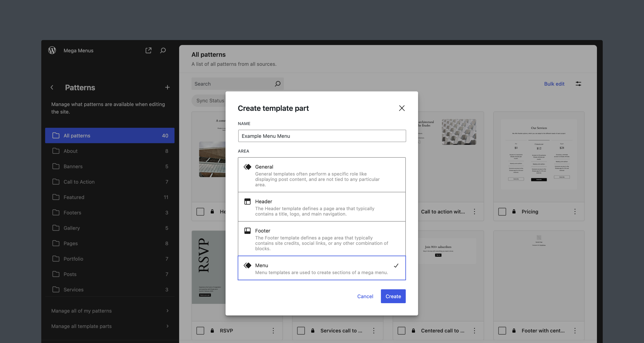644x343 pixels.
Task: Open the view options sliders icon
Action: [578, 84]
